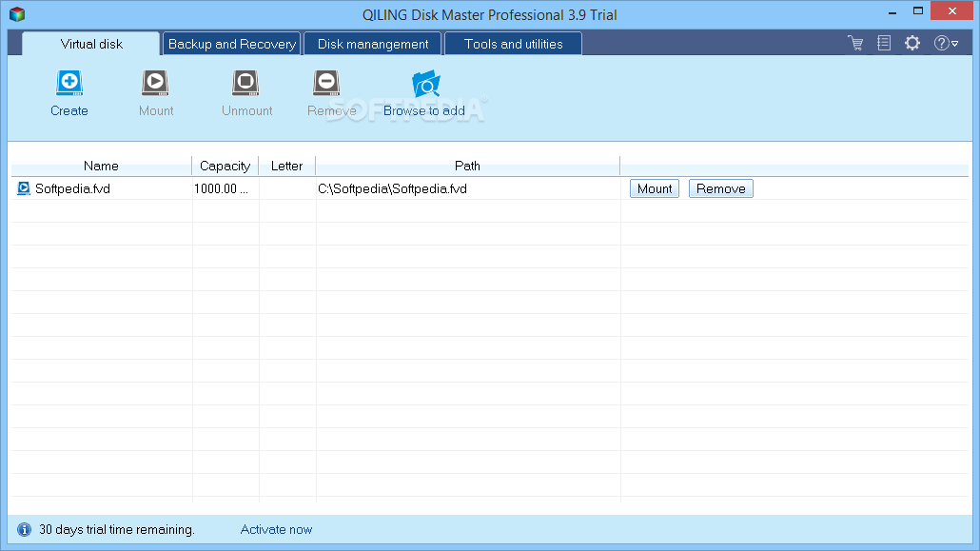This screenshot has height=551, width=980.
Task: Open Browse to add folder icon
Action: pyautogui.click(x=425, y=85)
